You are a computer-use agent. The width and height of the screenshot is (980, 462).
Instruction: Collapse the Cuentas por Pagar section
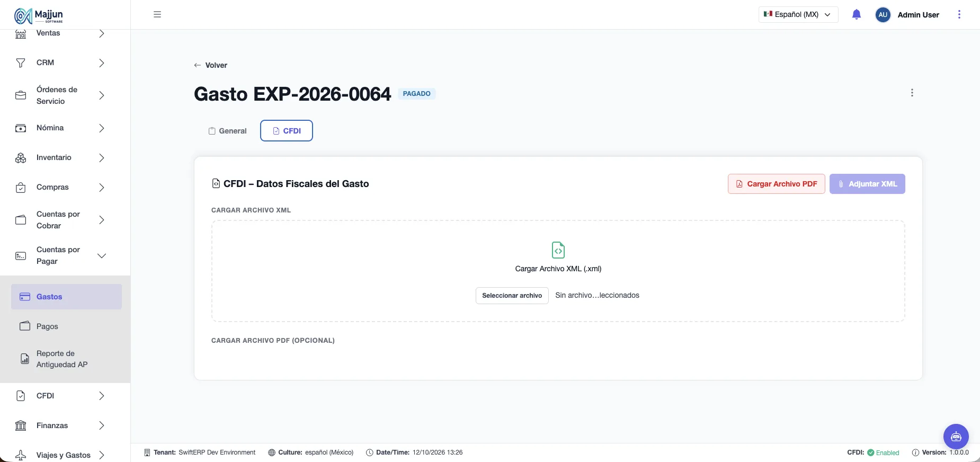102,255
